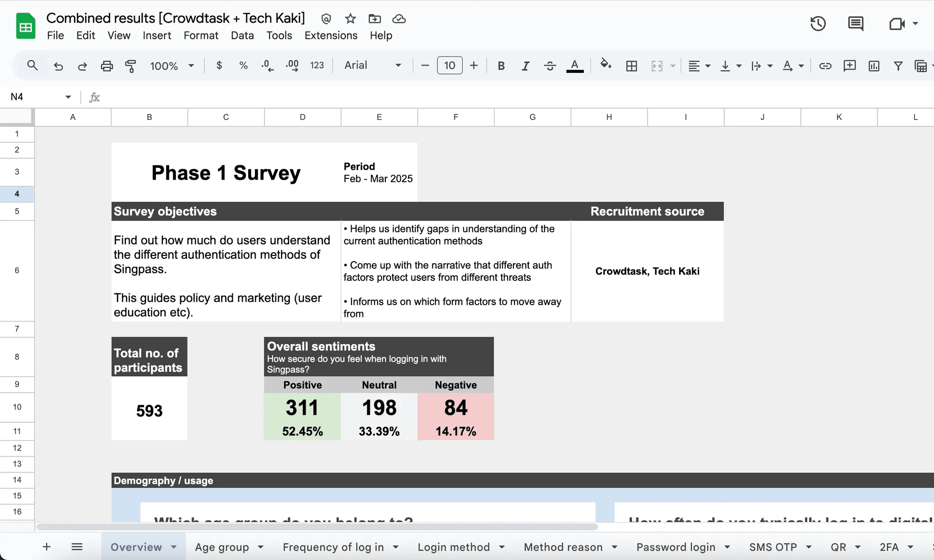Star this spreadsheet document
Image resolution: width=934 pixels, height=560 pixels.
click(350, 19)
